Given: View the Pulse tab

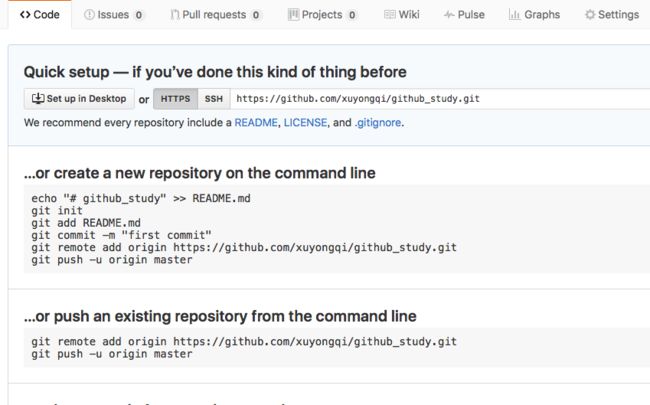Looking at the screenshot, I should tap(464, 15).
